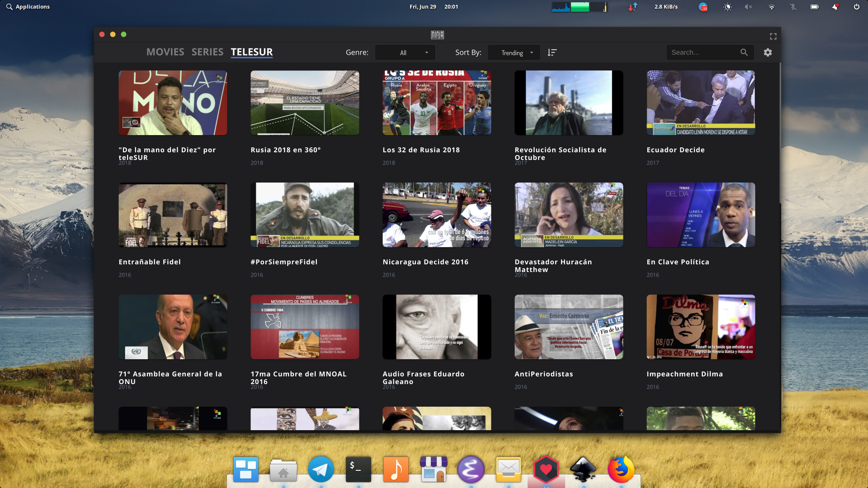Enter fullscreen with the expand icon
This screenshot has height=488, width=868.
[773, 36]
